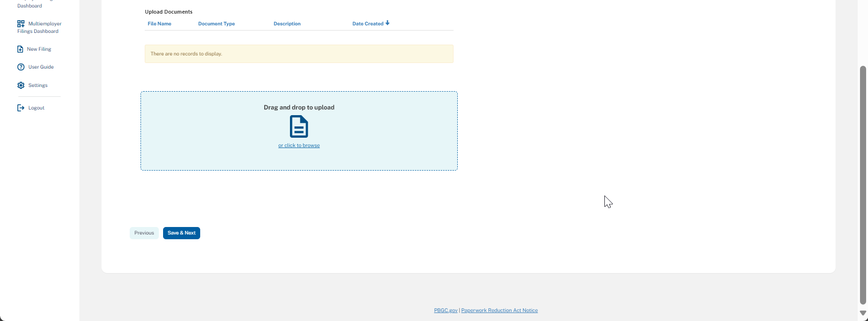Open the partially visible Dashboard sidebar link

(x=30, y=6)
